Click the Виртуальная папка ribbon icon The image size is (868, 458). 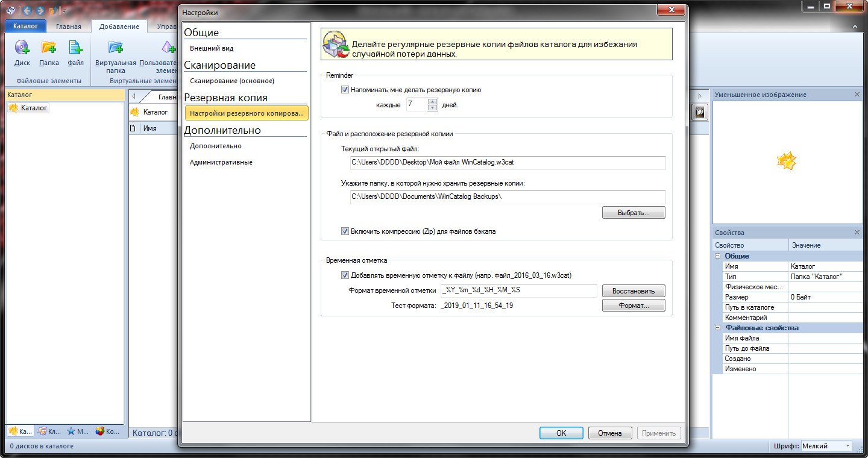(115, 48)
